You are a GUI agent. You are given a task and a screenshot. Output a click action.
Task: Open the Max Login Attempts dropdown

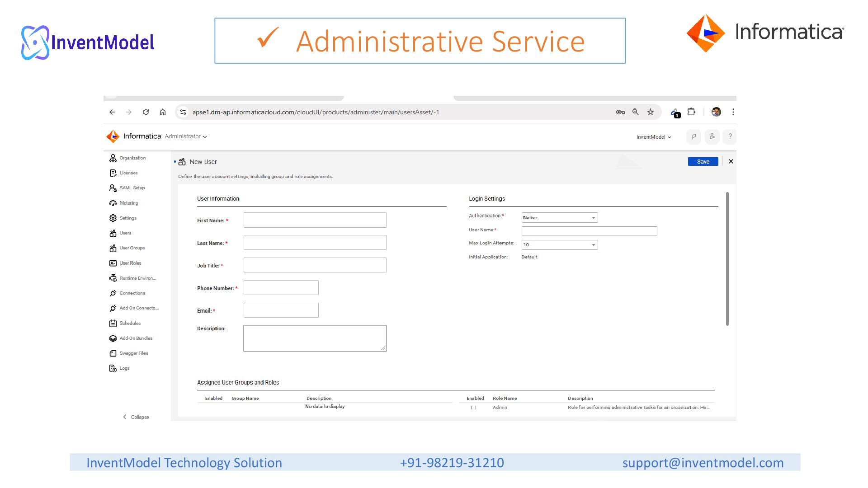(560, 245)
